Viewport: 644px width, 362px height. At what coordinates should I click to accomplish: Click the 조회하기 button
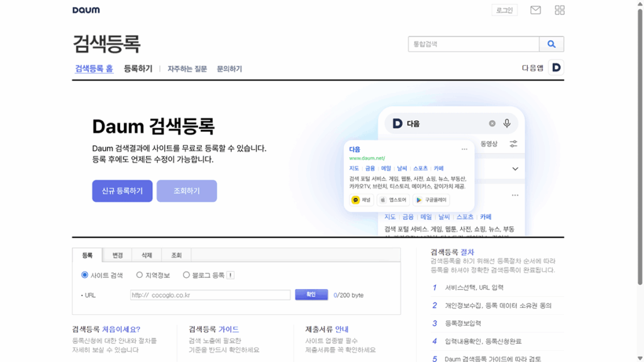pyautogui.click(x=186, y=191)
